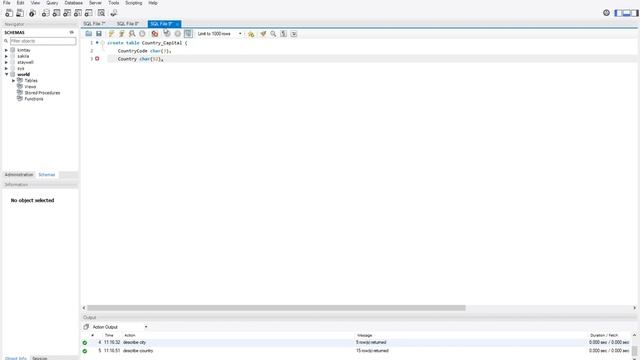Toggle word wrapping in editor
The width and height of the screenshot is (640, 360).
294,34
